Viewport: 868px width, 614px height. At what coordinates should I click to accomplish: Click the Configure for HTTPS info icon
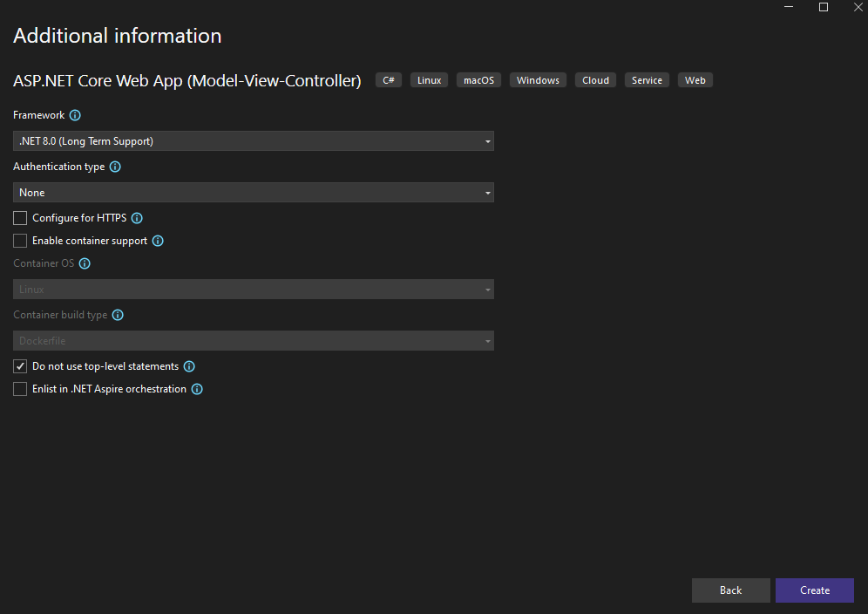click(x=137, y=218)
